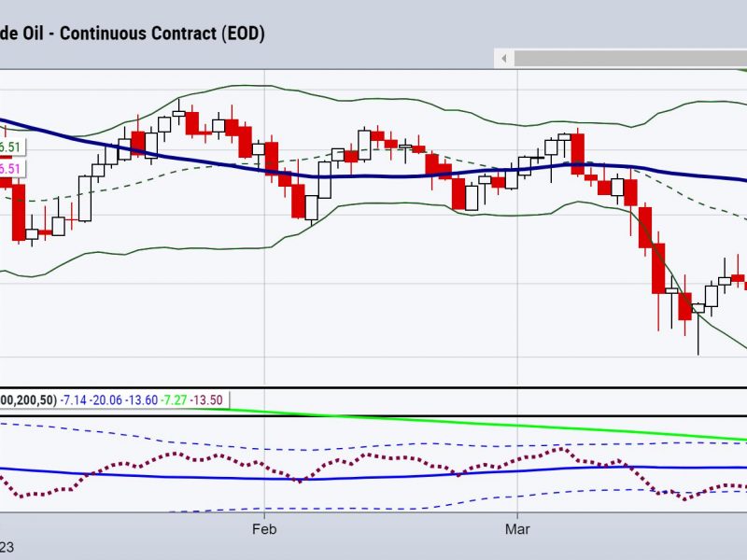Click the indicator value '-7.14'
The width and height of the screenshot is (747, 560).
point(74,400)
